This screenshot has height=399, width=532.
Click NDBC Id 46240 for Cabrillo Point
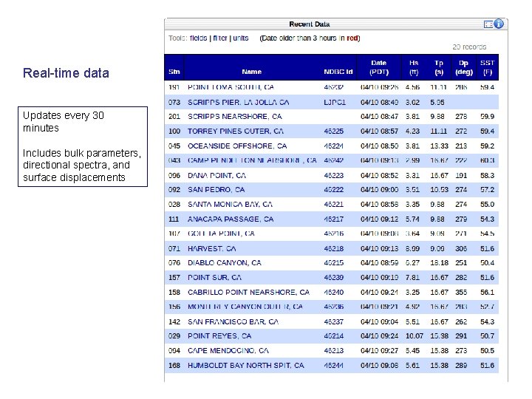(x=333, y=292)
